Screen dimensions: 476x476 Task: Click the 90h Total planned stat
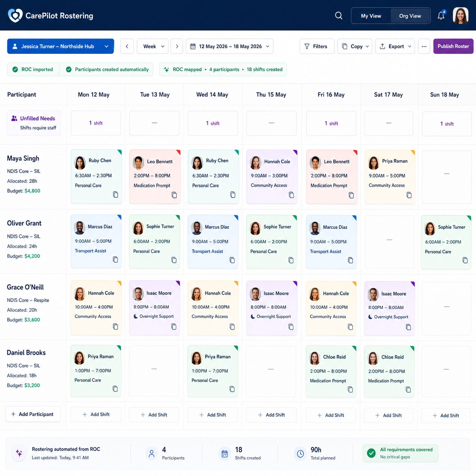[315, 454]
